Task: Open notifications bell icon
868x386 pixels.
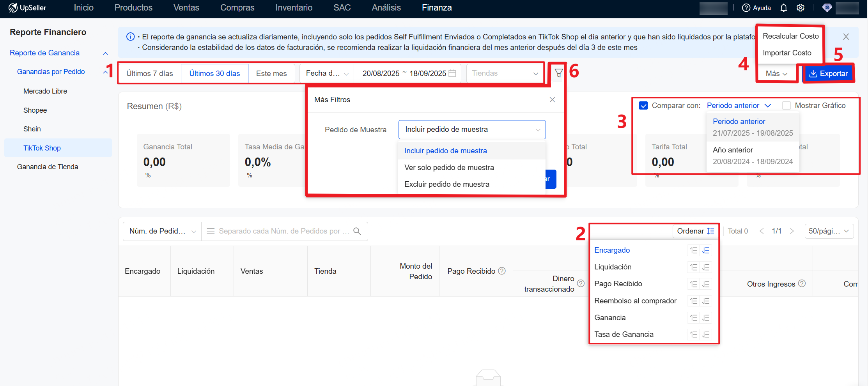Action: click(783, 8)
